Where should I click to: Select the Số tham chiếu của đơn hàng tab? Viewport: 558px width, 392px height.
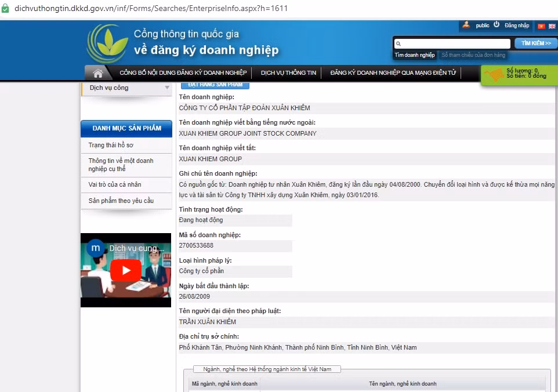(x=473, y=55)
